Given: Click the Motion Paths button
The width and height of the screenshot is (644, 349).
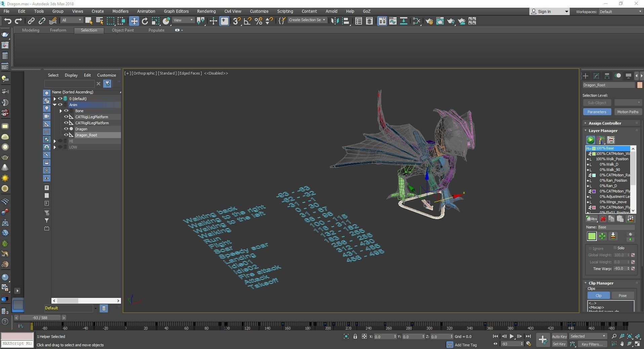Looking at the screenshot, I should pos(628,112).
